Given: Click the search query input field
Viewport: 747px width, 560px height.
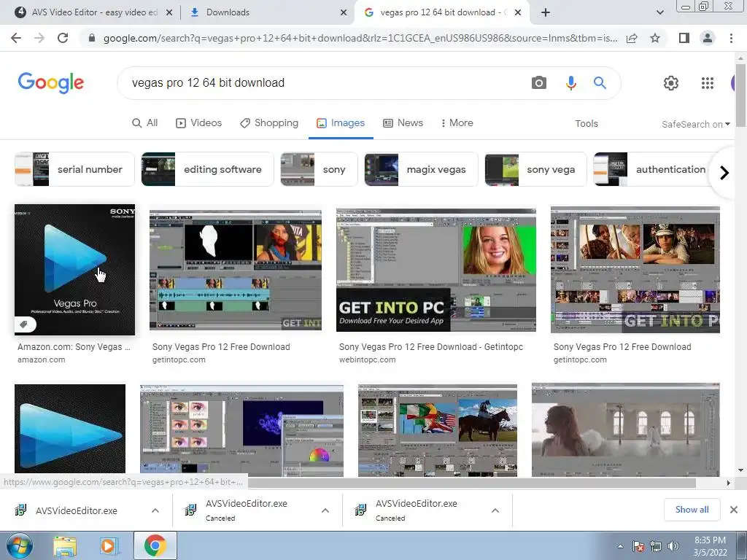Looking at the screenshot, I should tap(324, 83).
